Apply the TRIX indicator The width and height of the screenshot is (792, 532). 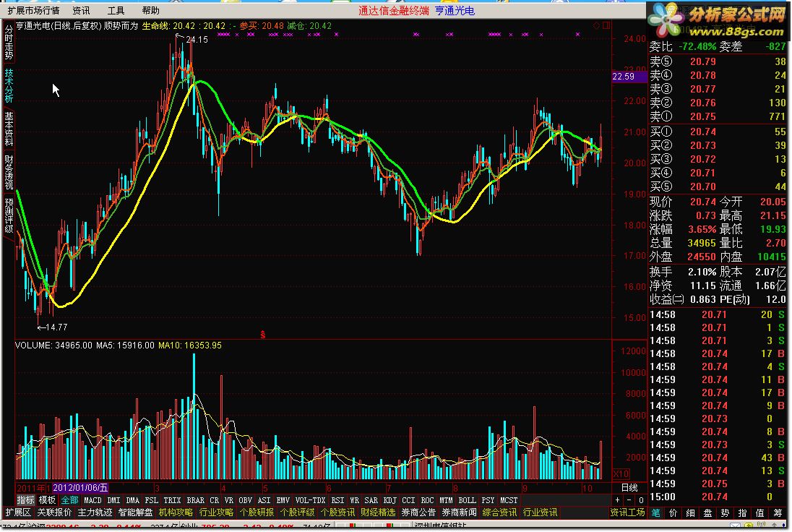coord(172,500)
